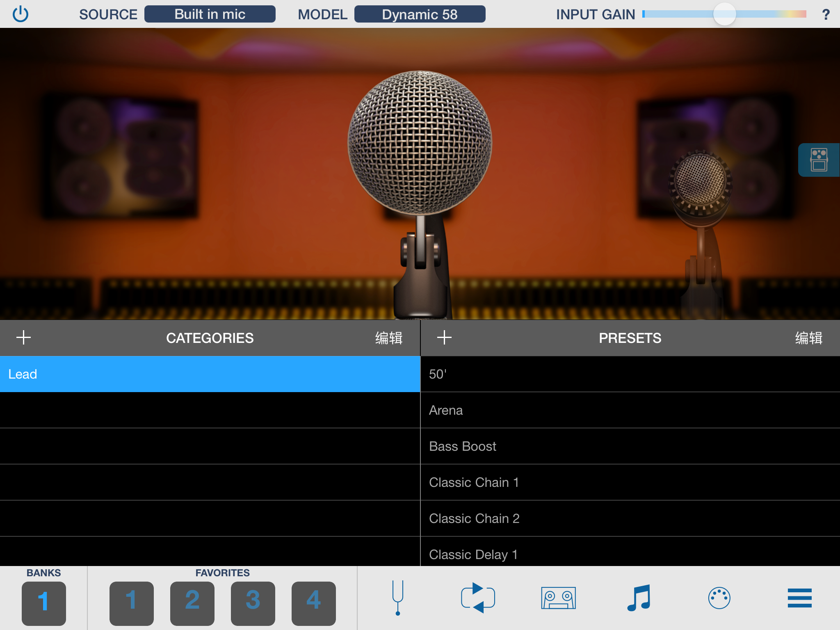Image resolution: width=840 pixels, height=630 pixels.
Task: Toggle the power button icon
Action: [21, 14]
